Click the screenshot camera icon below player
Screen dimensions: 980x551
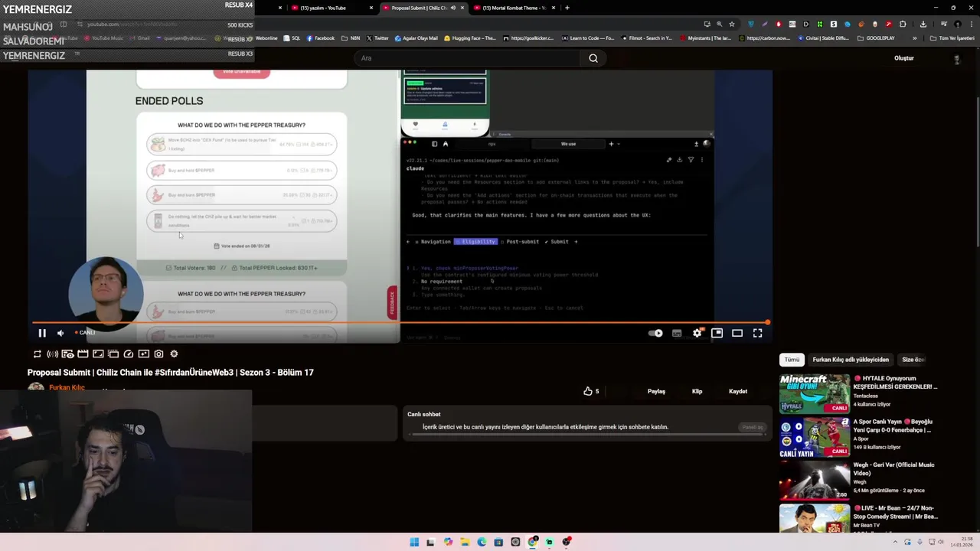pyautogui.click(x=158, y=354)
